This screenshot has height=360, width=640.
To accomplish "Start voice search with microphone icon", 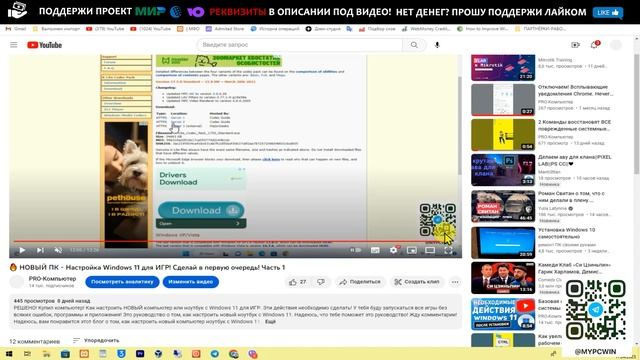I will [437, 45].
